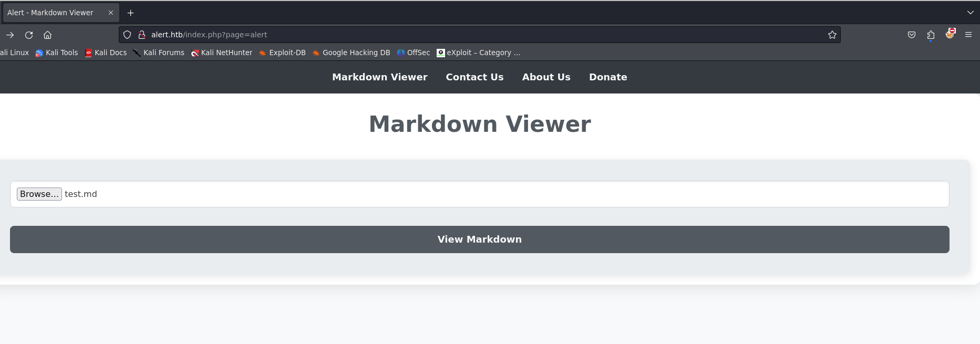Go to the About Us page
Viewport: 980px width, 344px height.
(x=546, y=77)
